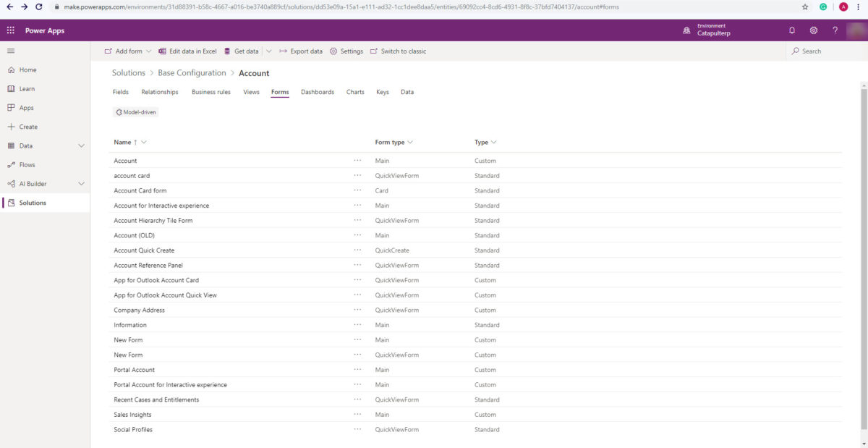This screenshot has width=868, height=448.
Task: Switch to the Views tab
Action: click(252, 93)
